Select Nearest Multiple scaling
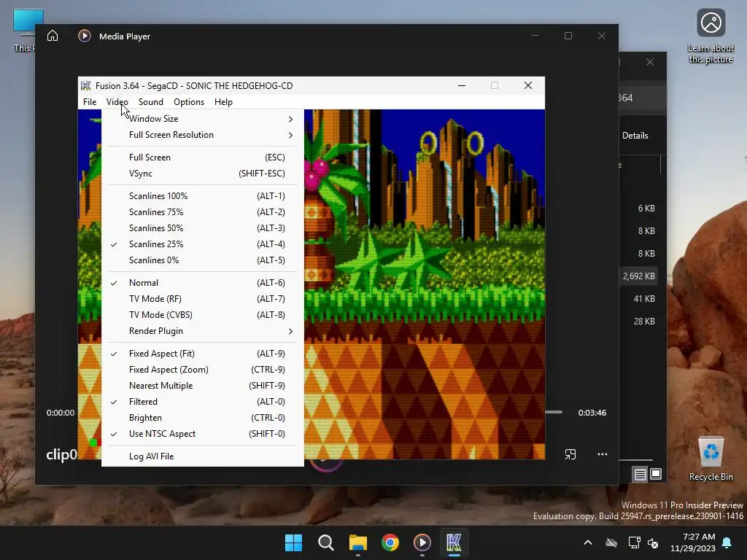Viewport: 747px width, 560px height. (203, 386)
